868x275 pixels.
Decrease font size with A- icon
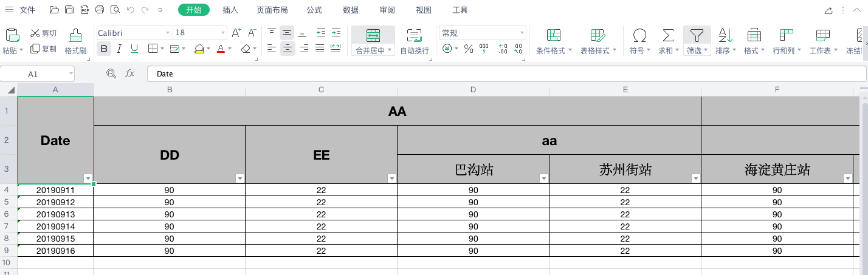point(252,33)
